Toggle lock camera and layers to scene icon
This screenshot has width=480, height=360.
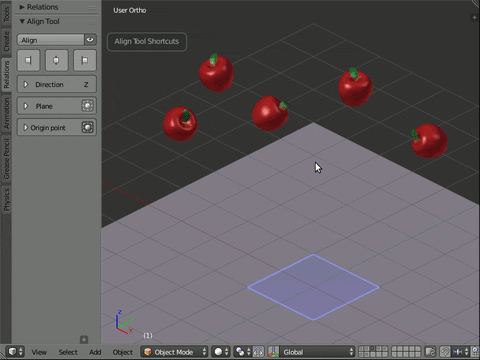pyautogui.click(x=430, y=352)
